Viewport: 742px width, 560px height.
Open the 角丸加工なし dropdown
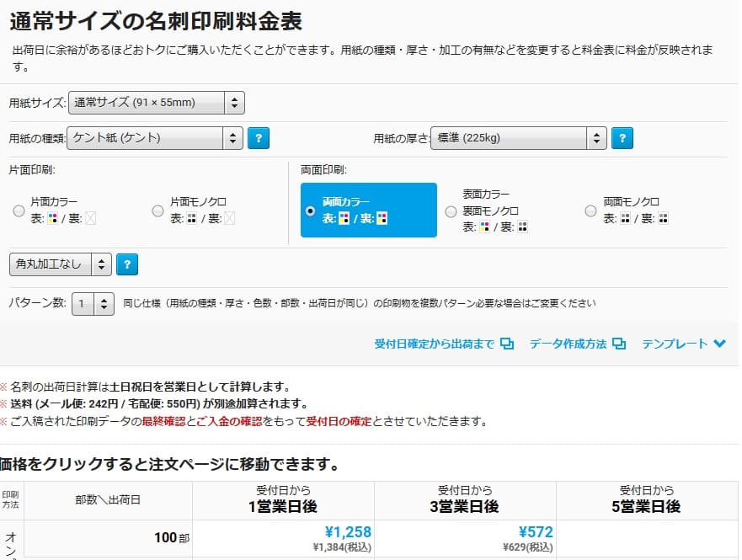click(60, 264)
